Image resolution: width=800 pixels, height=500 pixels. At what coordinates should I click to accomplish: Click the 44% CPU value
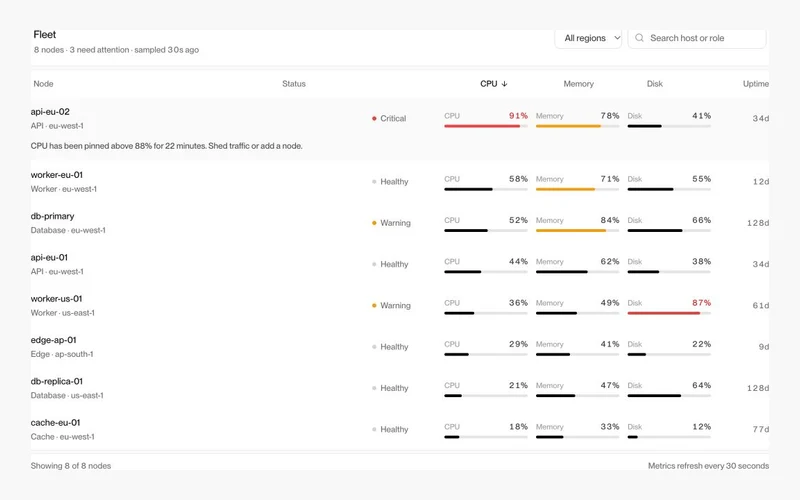pyautogui.click(x=518, y=261)
